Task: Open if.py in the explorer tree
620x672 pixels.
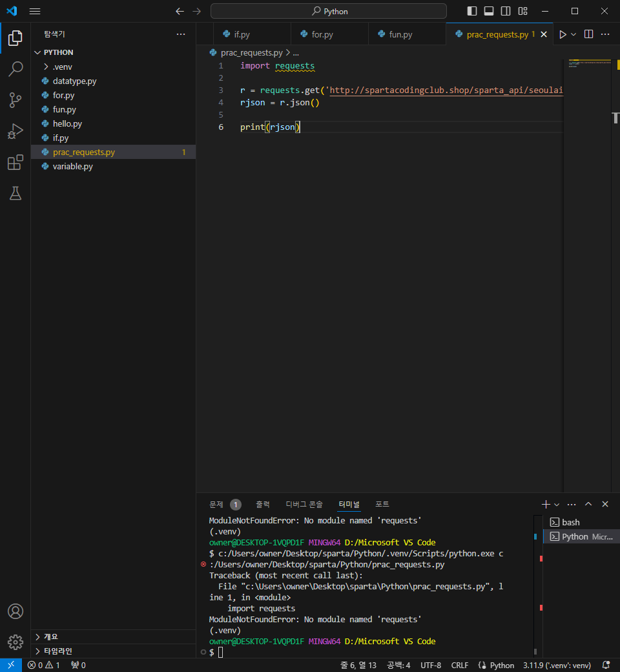Action: (114, 138)
